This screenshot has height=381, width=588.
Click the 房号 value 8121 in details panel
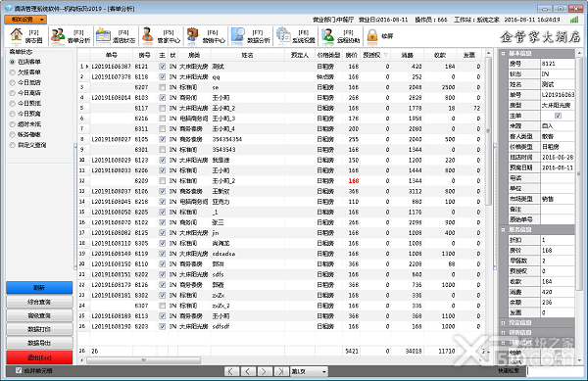(x=558, y=64)
